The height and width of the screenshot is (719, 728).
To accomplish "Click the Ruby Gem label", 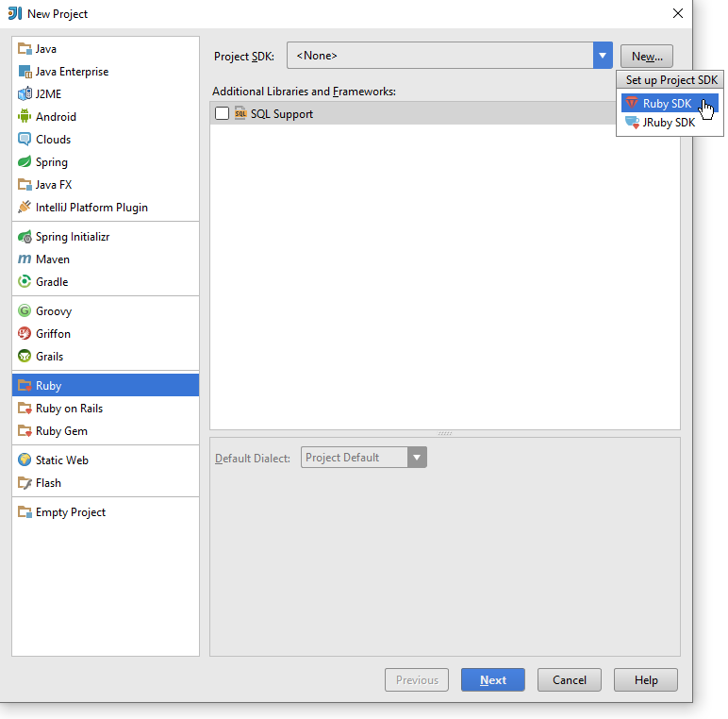I will [x=61, y=431].
